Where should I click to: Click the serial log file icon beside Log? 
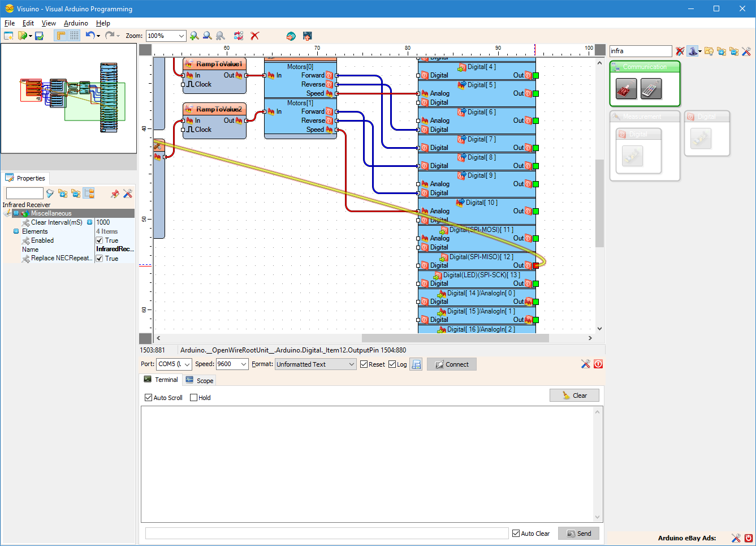click(x=416, y=364)
